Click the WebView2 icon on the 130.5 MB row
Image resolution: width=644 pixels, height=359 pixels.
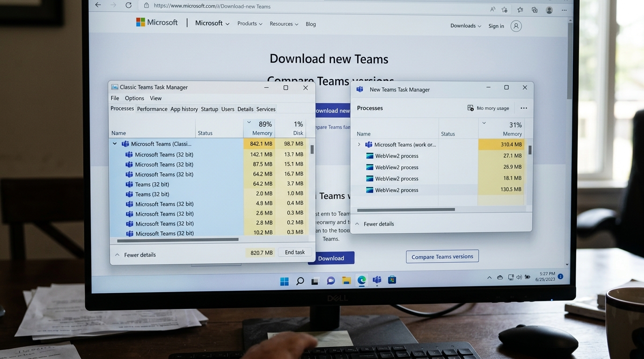pos(370,190)
